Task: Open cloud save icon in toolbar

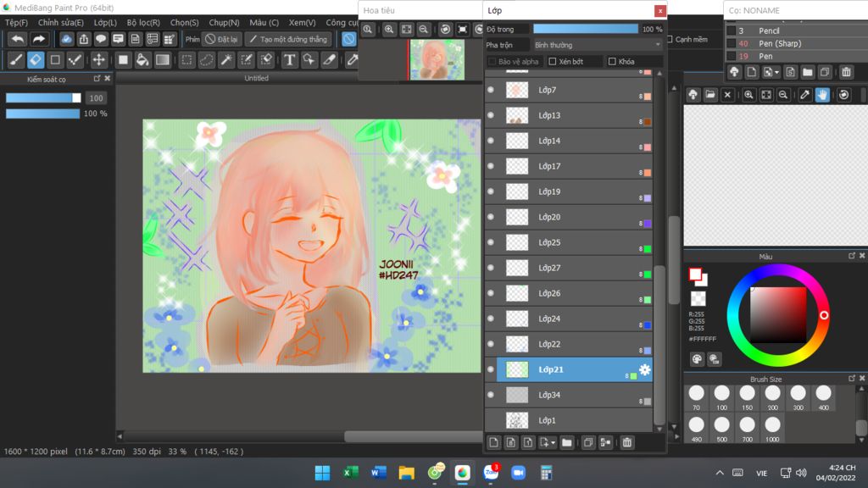Action: point(66,39)
